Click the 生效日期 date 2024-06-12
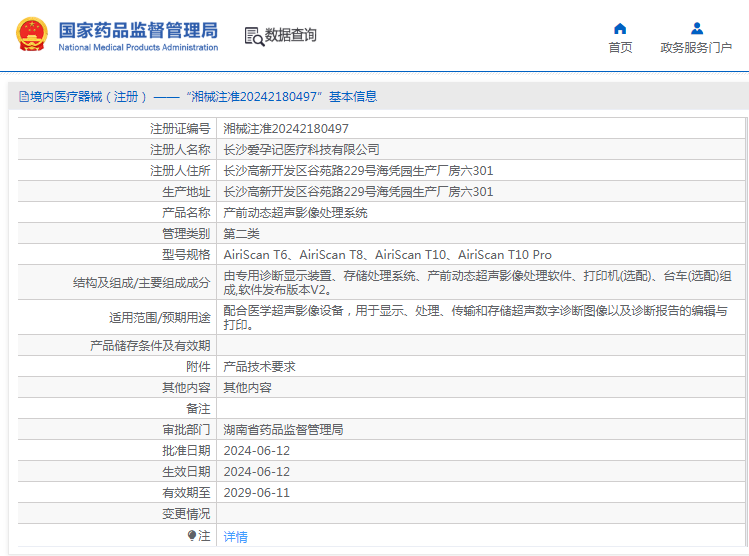Screen dimensions: 749x556 pyautogui.click(x=257, y=472)
